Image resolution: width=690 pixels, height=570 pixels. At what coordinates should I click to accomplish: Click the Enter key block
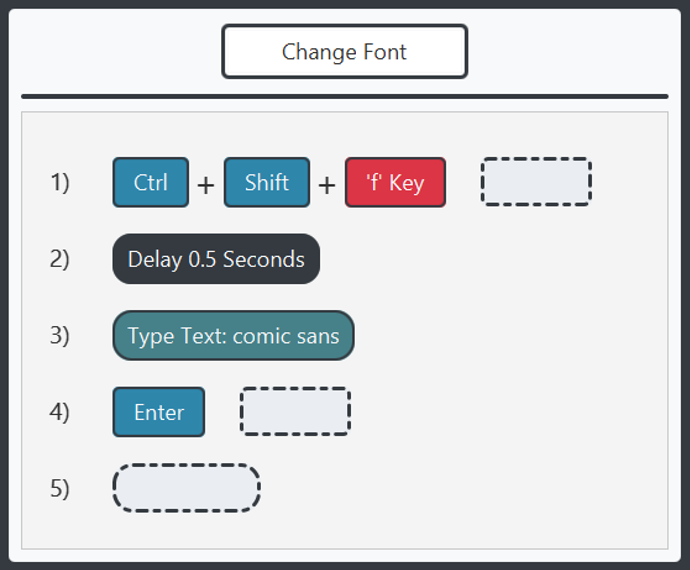pyautogui.click(x=158, y=412)
